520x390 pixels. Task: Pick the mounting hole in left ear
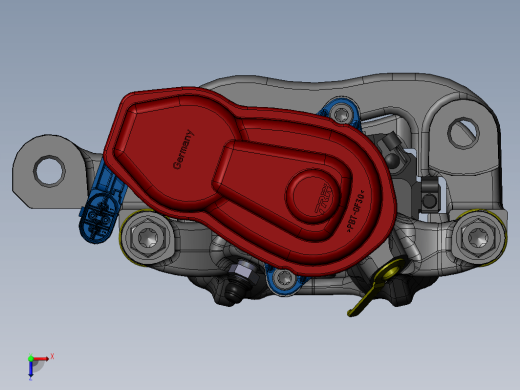click(49, 171)
